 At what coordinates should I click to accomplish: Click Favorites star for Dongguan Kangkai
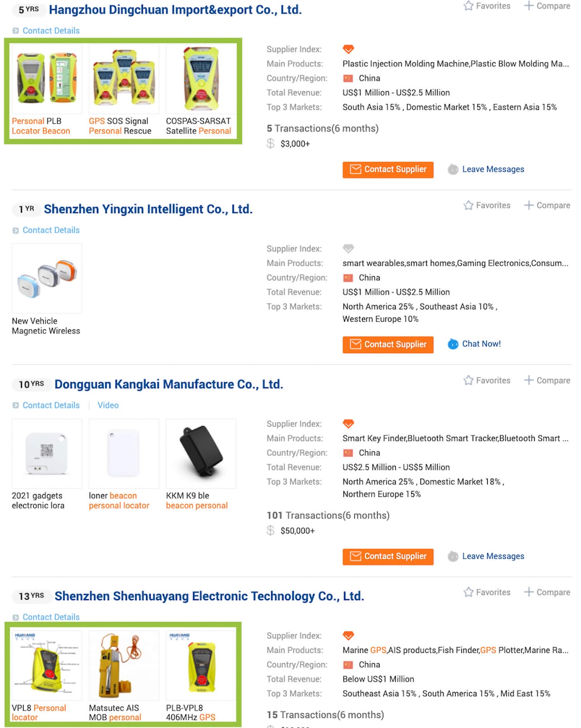pos(468,380)
